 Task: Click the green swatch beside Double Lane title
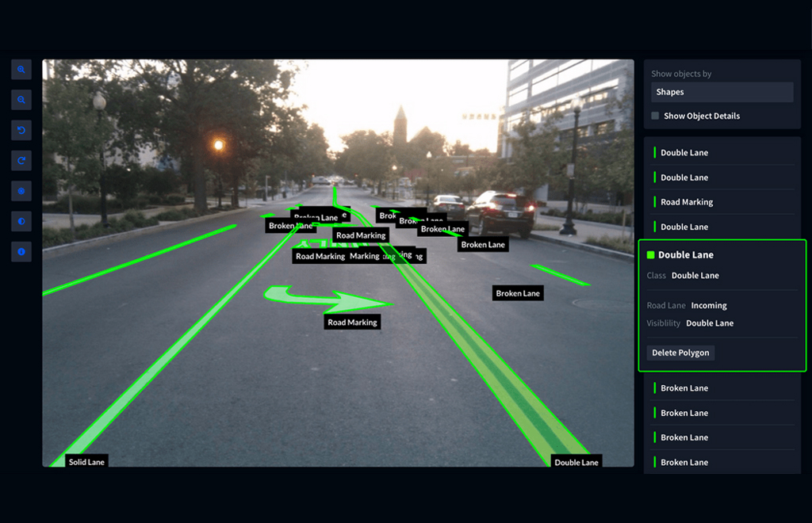coord(651,255)
